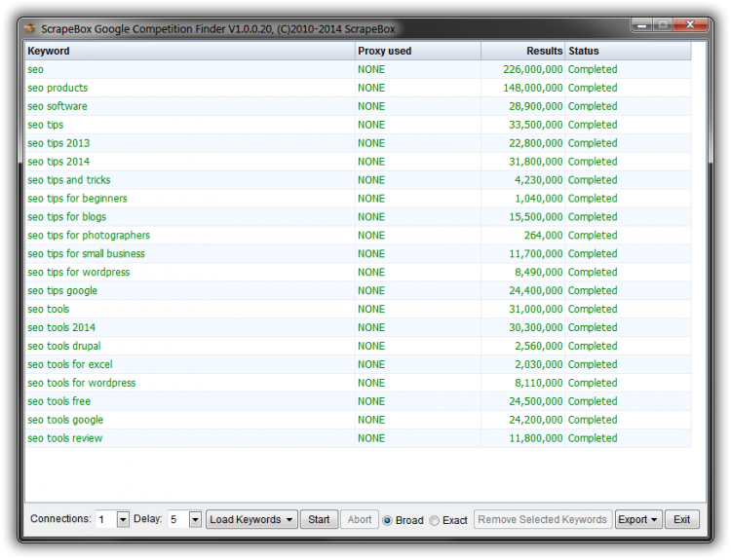The width and height of the screenshot is (731, 560).
Task: Select the 'seo tools for excel' row
Action: [358, 364]
